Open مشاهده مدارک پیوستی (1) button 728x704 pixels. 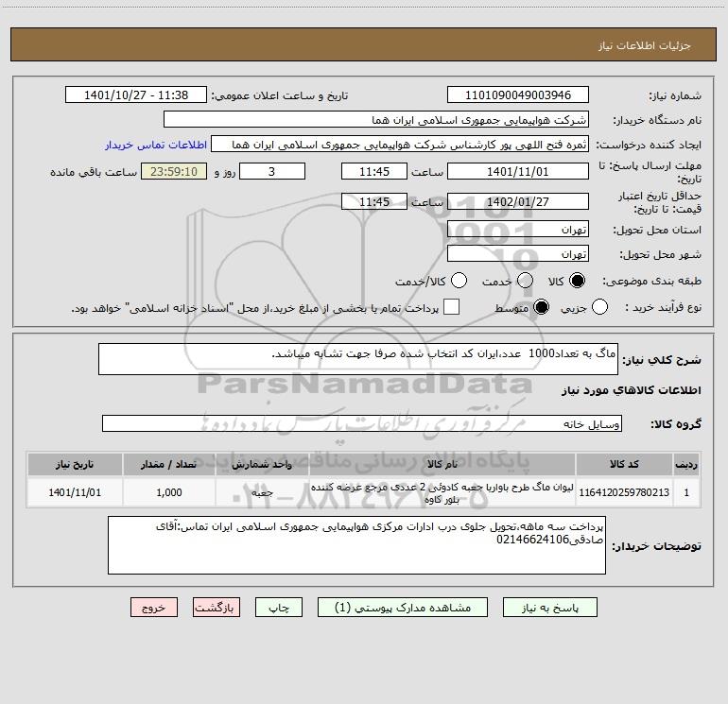[x=403, y=608]
